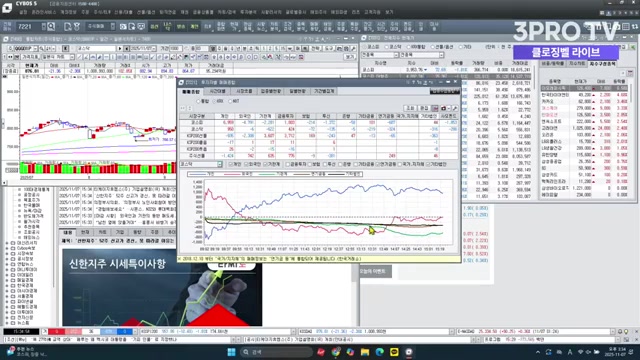
Task: Click the chart view icon beside 편집 button
Action: tap(435, 108)
